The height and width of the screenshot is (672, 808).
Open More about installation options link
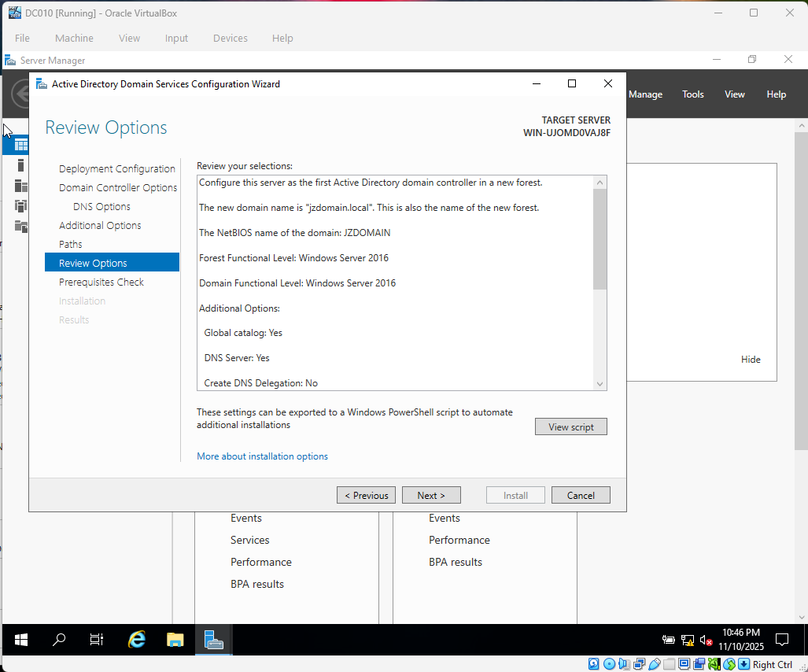[x=262, y=456]
